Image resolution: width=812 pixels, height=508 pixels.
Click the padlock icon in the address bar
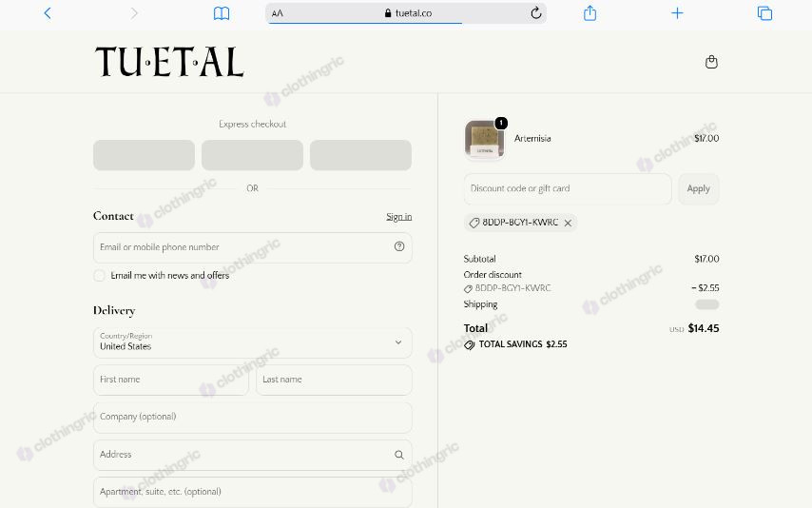[x=388, y=13]
